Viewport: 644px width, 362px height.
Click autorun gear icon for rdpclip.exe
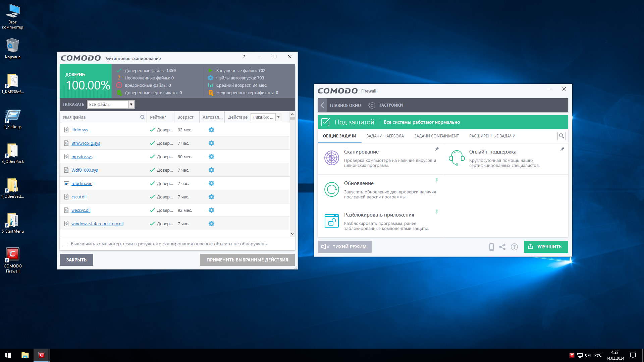[211, 183]
